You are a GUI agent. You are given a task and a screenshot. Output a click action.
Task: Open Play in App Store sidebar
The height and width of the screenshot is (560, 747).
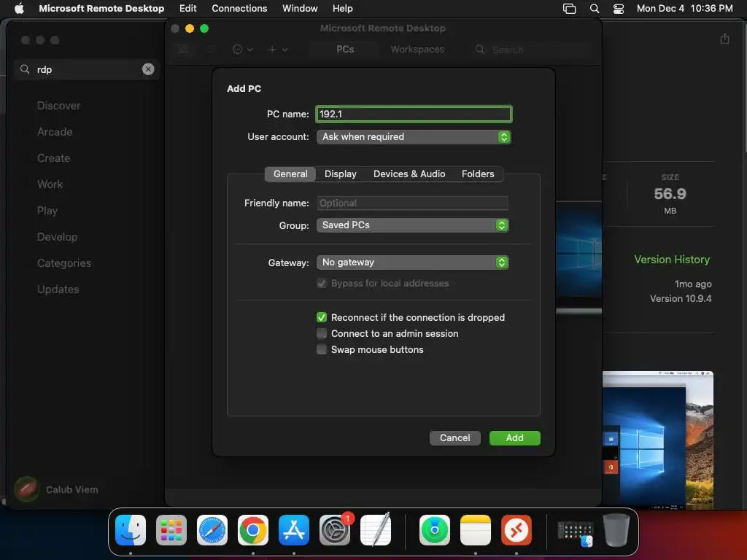pyautogui.click(x=47, y=211)
